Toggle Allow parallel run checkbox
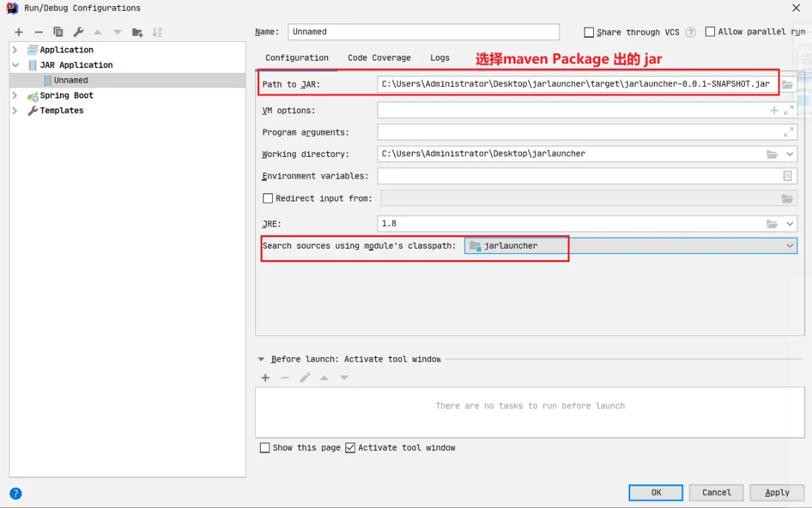This screenshot has height=508, width=812. [x=710, y=32]
